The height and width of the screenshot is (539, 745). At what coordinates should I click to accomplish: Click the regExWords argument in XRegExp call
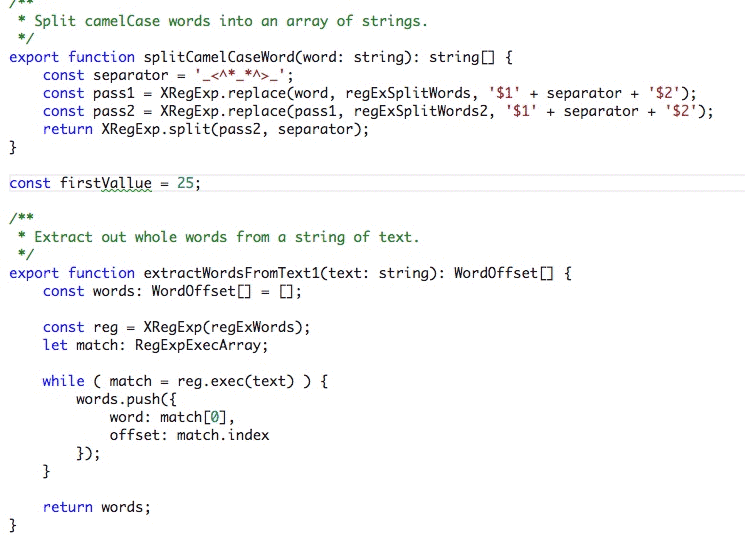coord(261,327)
